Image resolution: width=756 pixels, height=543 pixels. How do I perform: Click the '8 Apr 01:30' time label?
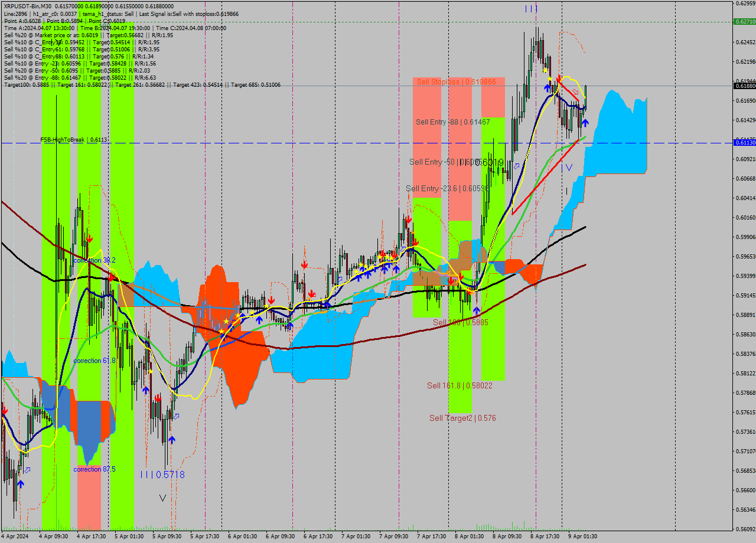click(x=469, y=537)
